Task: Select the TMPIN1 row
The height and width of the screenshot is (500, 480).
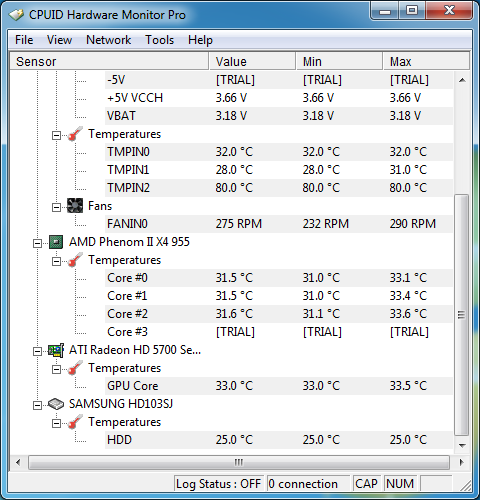Action: pyautogui.click(x=279, y=170)
